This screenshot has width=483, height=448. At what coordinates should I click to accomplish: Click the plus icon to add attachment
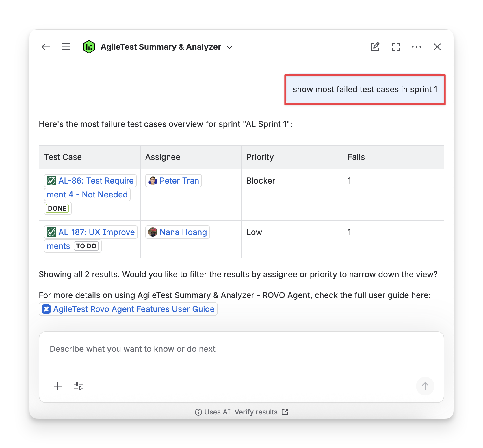tap(58, 386)
